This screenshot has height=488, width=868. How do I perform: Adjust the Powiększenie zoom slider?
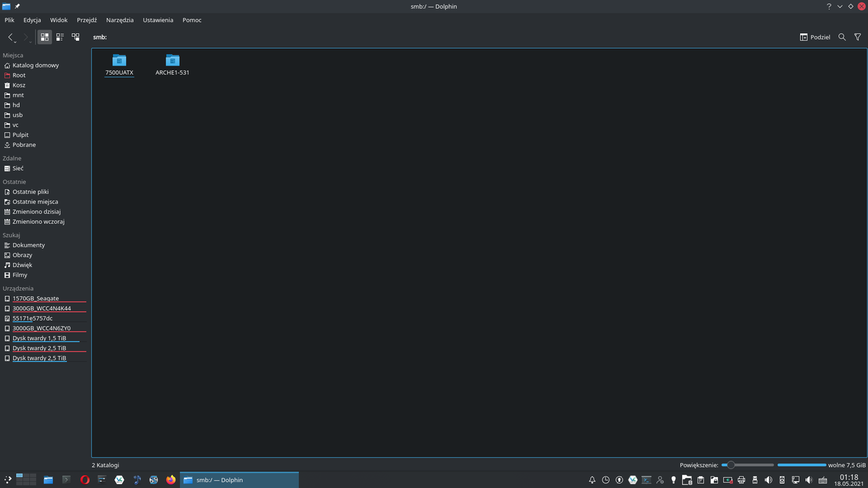click(747, 465)
